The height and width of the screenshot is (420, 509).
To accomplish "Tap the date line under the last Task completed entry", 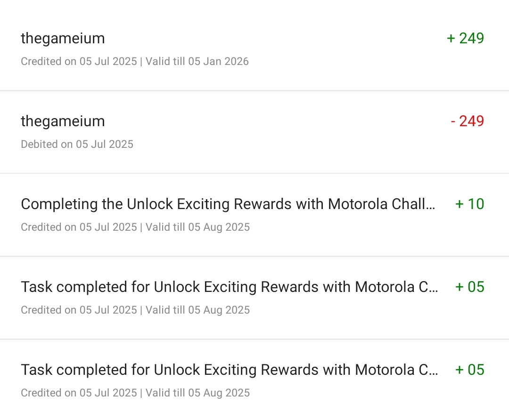I will tap(135, 393).
